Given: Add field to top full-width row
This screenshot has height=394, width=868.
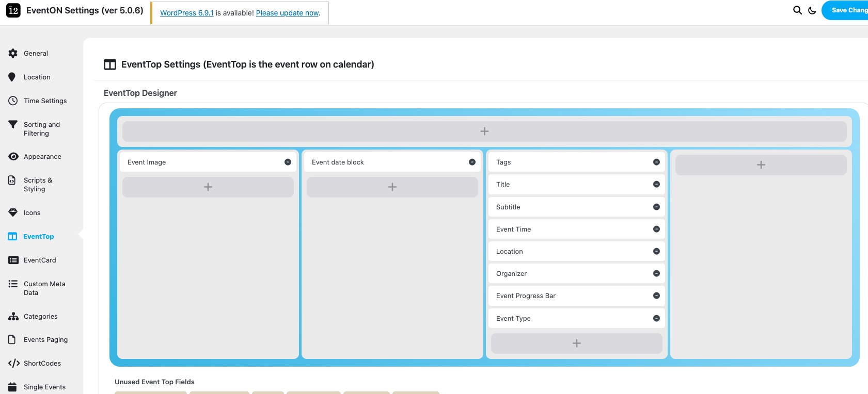Looking at the screenshot, I should click(x=484, y=132).
